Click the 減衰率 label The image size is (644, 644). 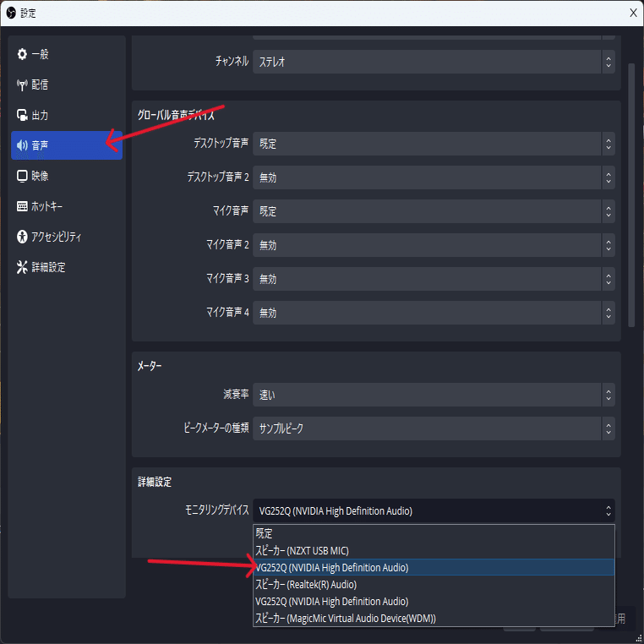tap(236, 395)
